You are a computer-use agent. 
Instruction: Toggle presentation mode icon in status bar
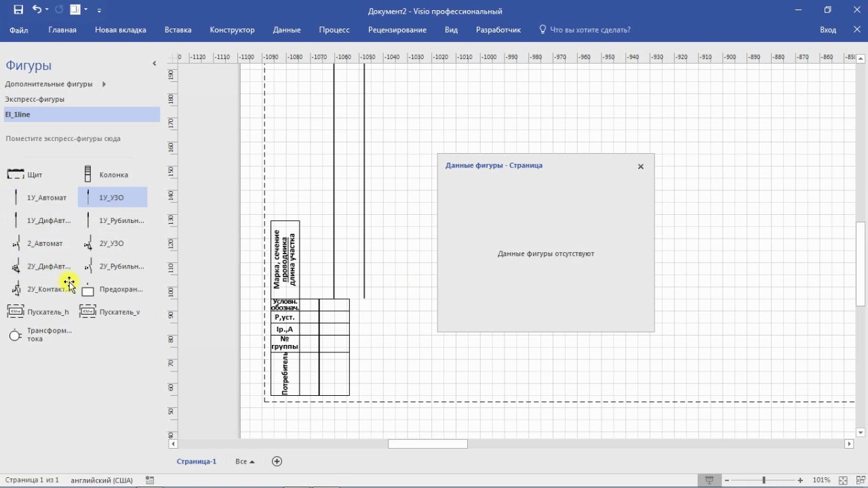tap(709, 480)
